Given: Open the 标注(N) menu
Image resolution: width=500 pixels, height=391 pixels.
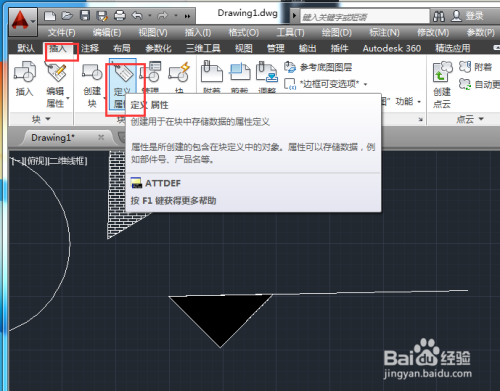Looking at the screenshot, I should pyautogui.click(x=384, y=33).
